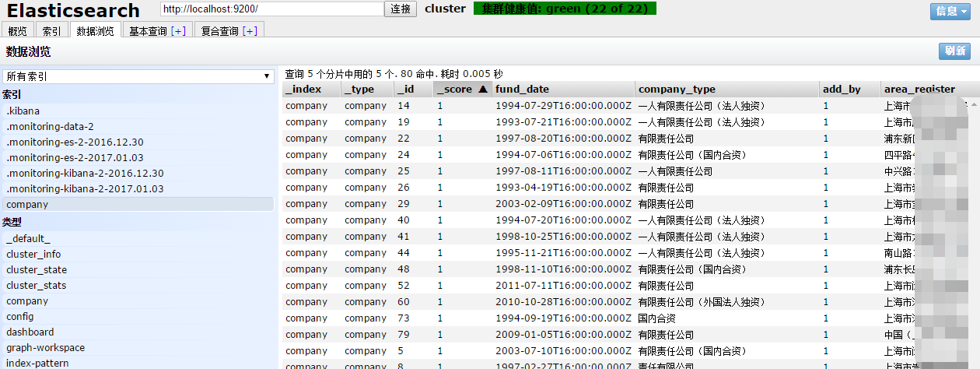Select the _default_ type
This screenshot has height=369, width=980.
click(x=138, y=238)
